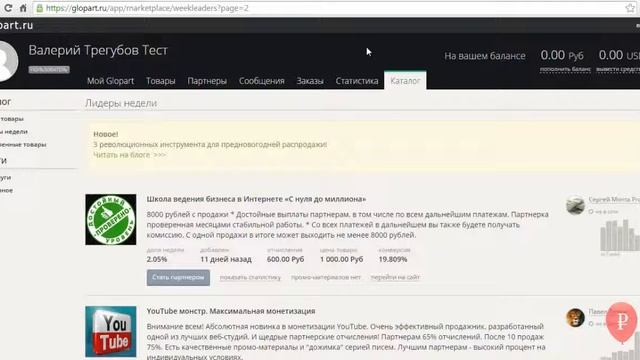This screenshot has height=360, width=640.
Task: Open the YouTube монстр product title
Action: (x=231, y=311)
